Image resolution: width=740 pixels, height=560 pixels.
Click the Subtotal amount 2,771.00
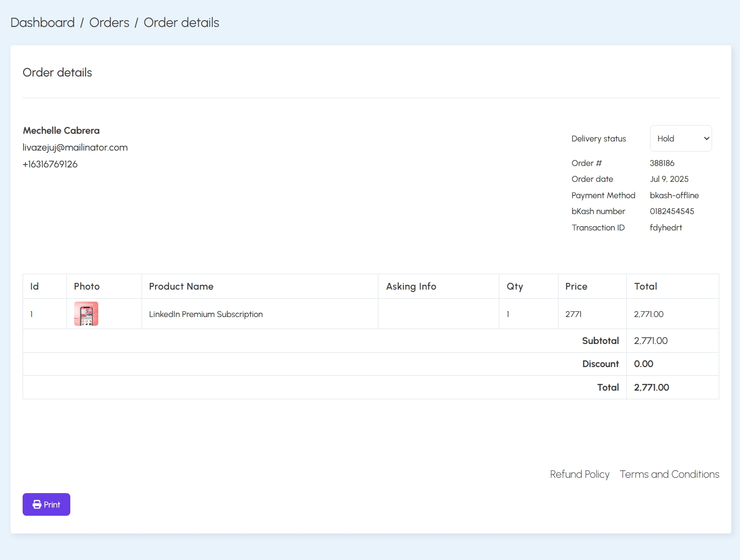[x=651, y=341]
